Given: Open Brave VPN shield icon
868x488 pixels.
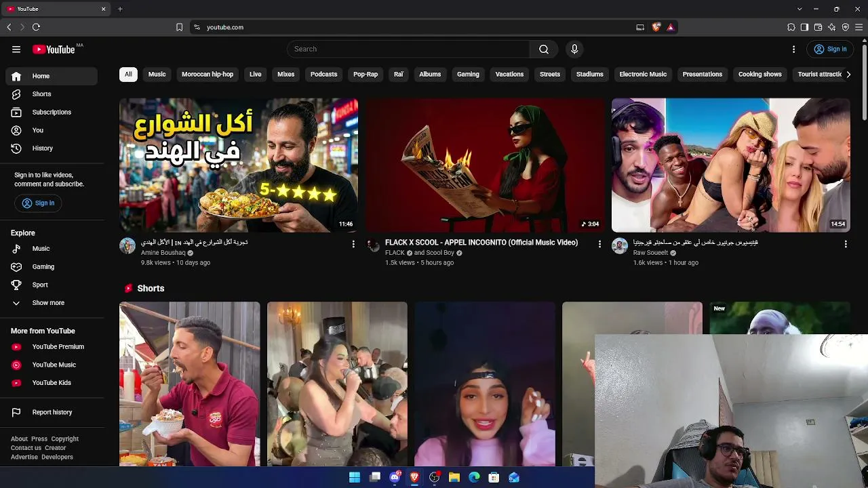Looking at the screenshot, I should click(846, 27).
